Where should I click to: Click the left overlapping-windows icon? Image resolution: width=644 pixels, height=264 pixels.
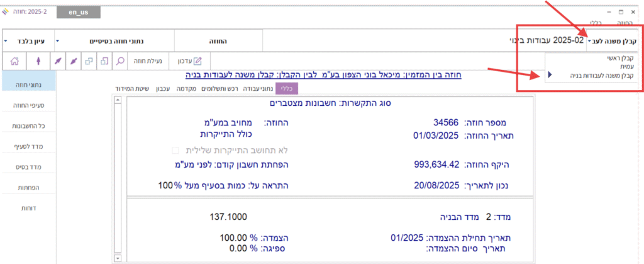tap(89, 61)
